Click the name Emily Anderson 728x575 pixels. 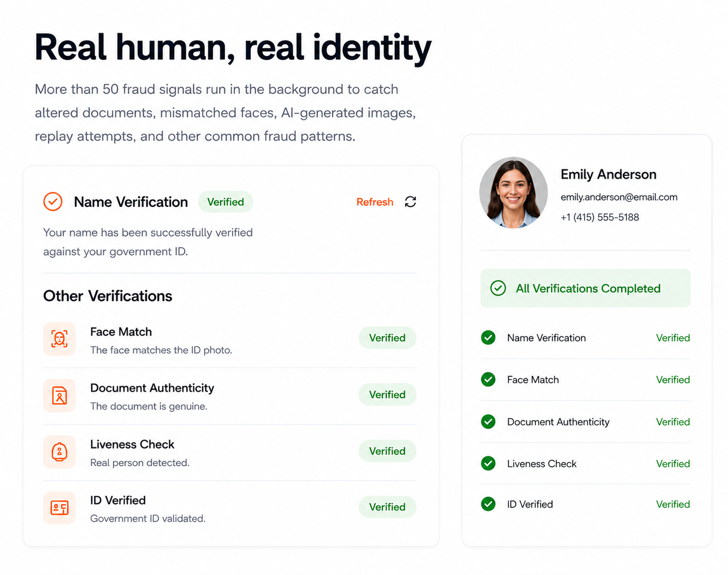pos(608,174)
